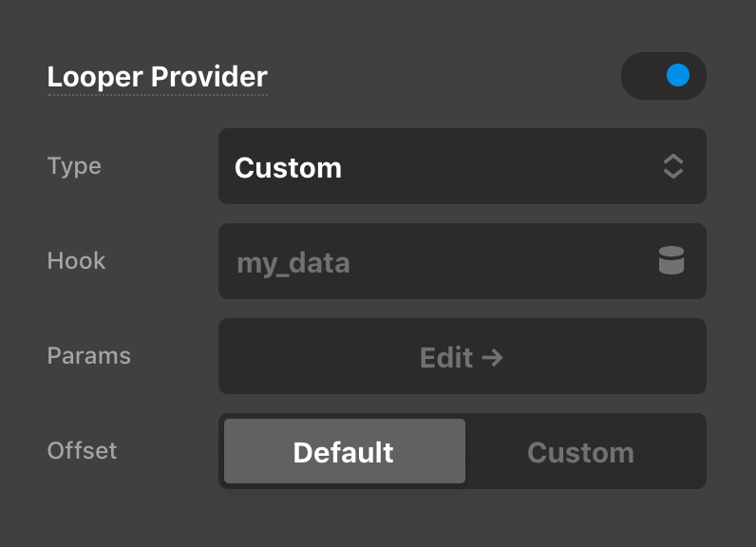The height and width of the screenshot is (547, 756).
Task: Open dynamic content via the Hook database icon
Action: (x=671, y=261)
